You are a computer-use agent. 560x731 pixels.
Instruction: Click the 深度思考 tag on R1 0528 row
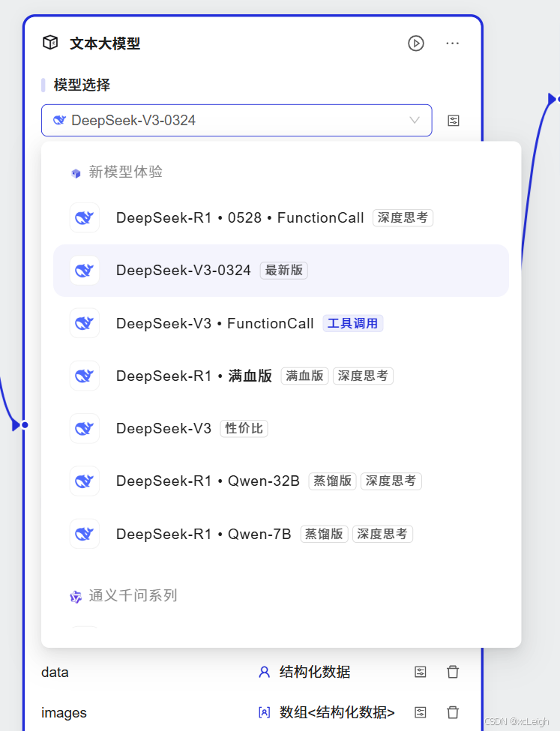pyautogui.click(x=403, y=217)
